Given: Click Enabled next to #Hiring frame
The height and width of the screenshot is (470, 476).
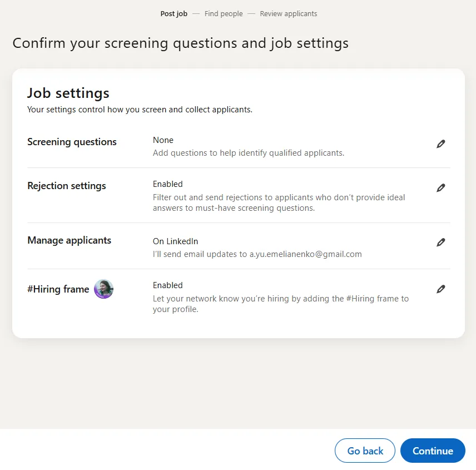Looking at the screenshot, I should pos(167,285).
